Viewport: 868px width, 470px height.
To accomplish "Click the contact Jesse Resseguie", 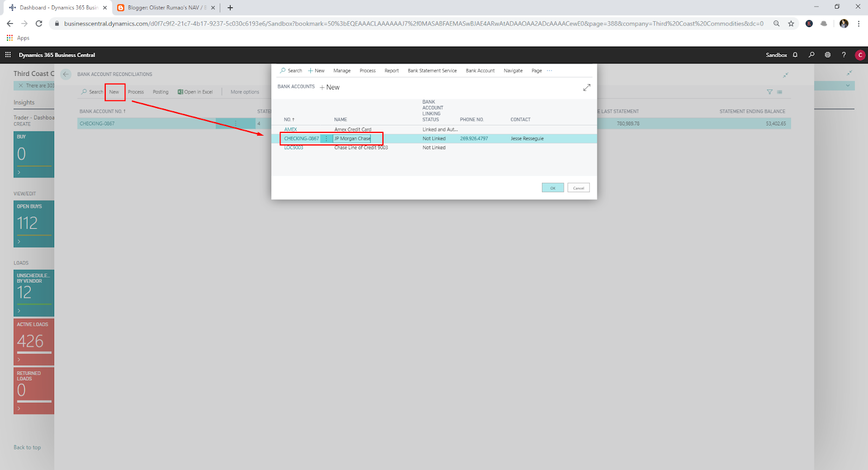I will [x=527, y=138].
